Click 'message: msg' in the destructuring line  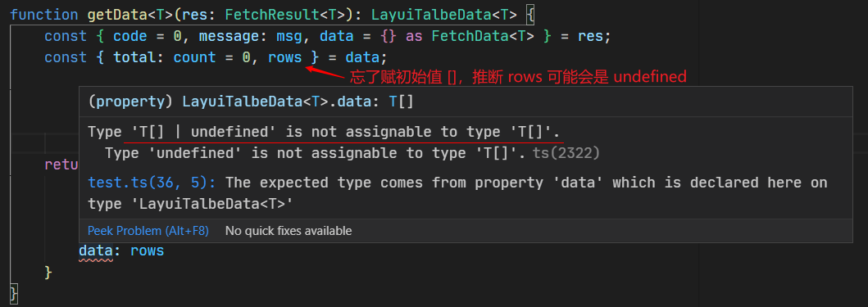(x=250, y=37)
